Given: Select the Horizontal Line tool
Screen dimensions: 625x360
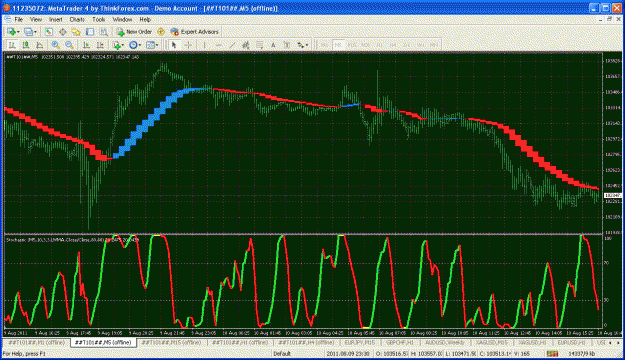Looking at the screenshot, I should coord(218,45).
